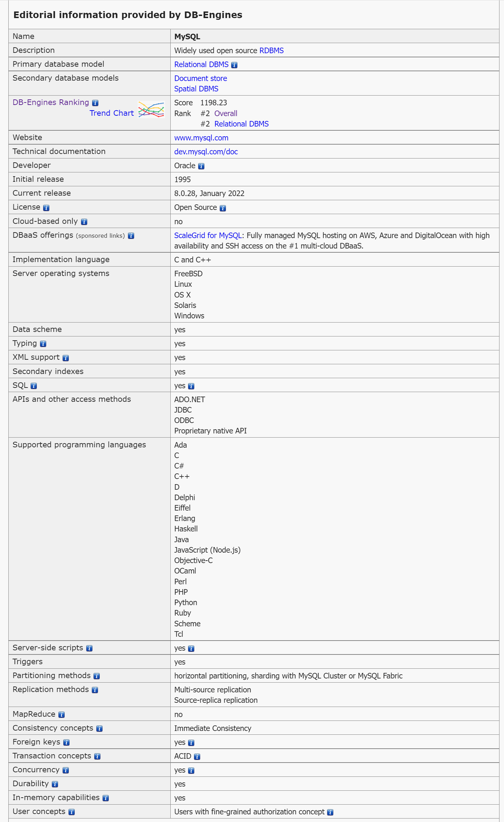Click info icon beside Concurrency label
Image resolution: width=504 pixels, height=822 pixels.
click(66, 770)
